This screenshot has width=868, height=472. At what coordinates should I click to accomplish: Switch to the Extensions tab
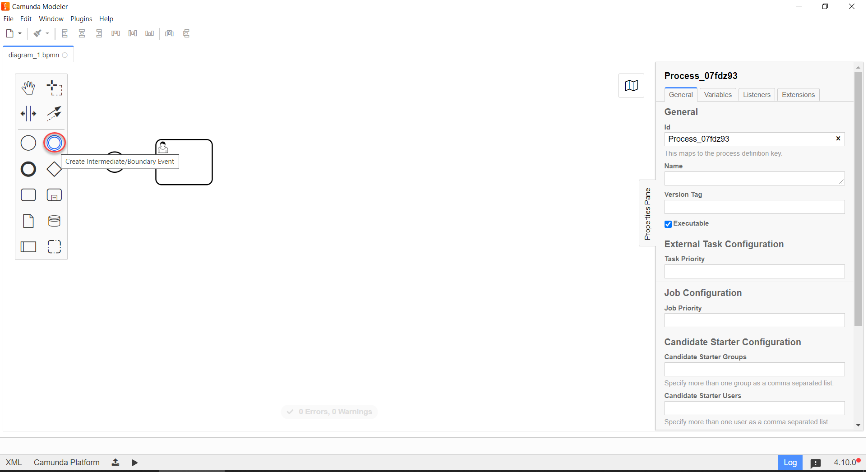798,95
